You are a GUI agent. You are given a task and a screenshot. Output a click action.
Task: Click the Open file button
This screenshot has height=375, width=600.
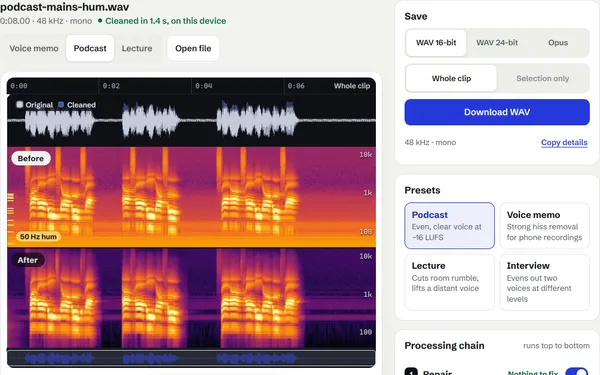pos(193,48)
